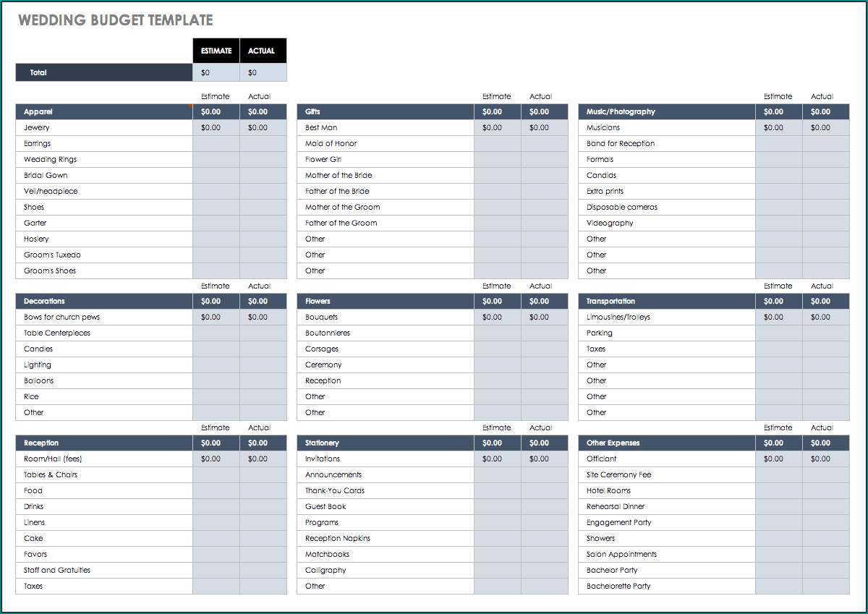Click the Announcements cell
Image resolution: width=868 pixels, height=614 pixels.
click(386, 475)
